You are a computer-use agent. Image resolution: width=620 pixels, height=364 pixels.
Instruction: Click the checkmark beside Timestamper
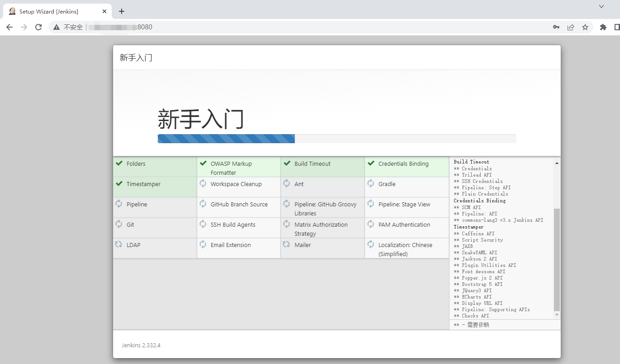(119, 184)
